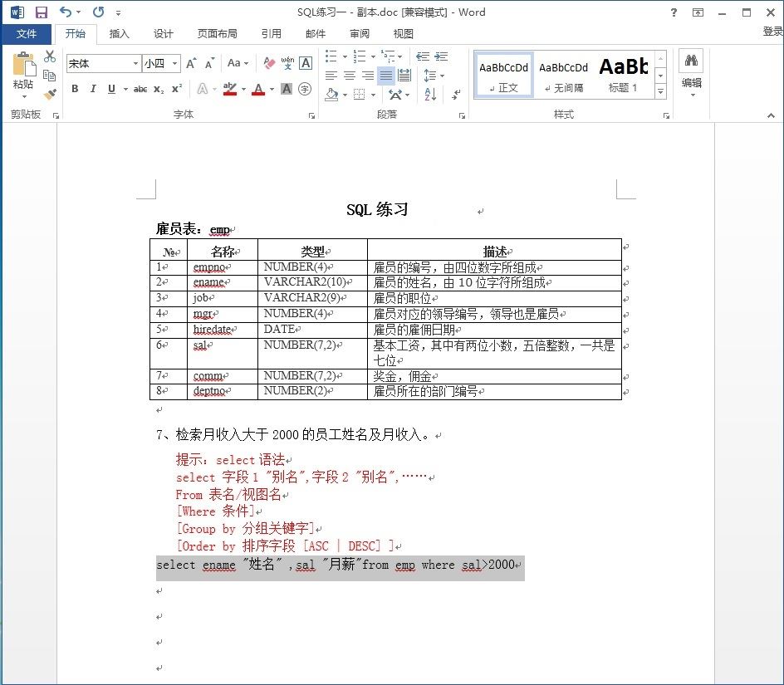Toggle underline formatting
784x685 pixels.
click(111, 89)
